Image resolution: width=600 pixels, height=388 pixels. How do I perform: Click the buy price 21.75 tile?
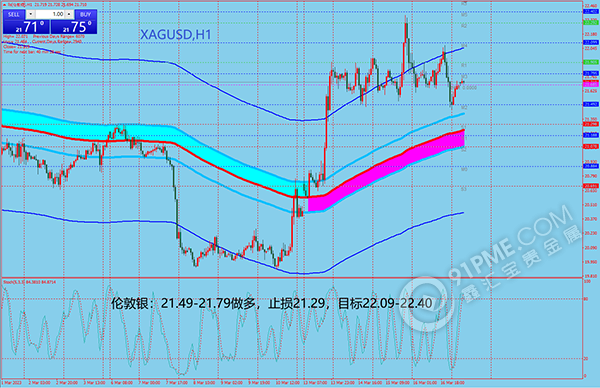click(x=74, y=27)
